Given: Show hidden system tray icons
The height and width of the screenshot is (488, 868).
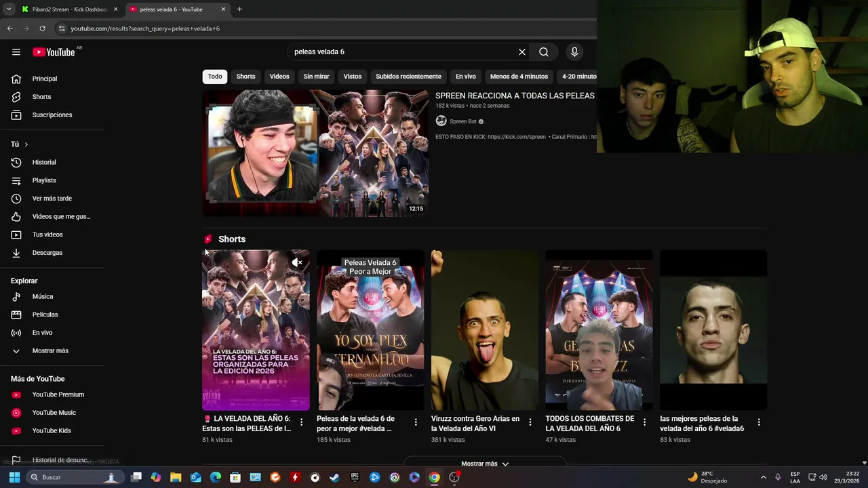Looking at the screenshot, I should pos(763,477).
